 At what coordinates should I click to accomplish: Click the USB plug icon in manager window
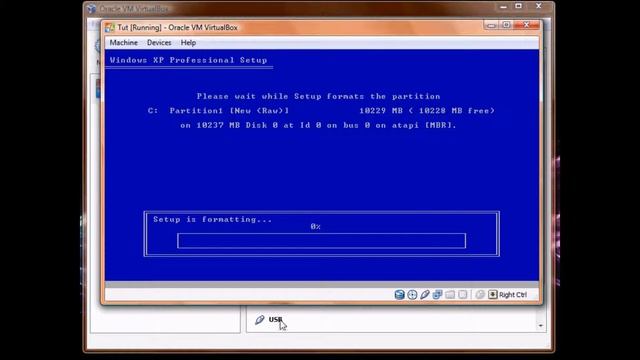click(x=260, y=320)
